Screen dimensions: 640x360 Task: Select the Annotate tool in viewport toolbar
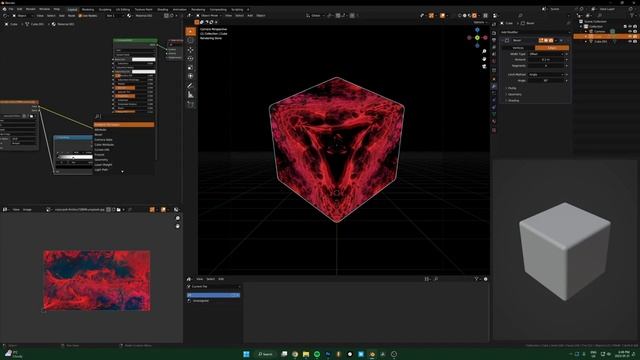[191, 86]
